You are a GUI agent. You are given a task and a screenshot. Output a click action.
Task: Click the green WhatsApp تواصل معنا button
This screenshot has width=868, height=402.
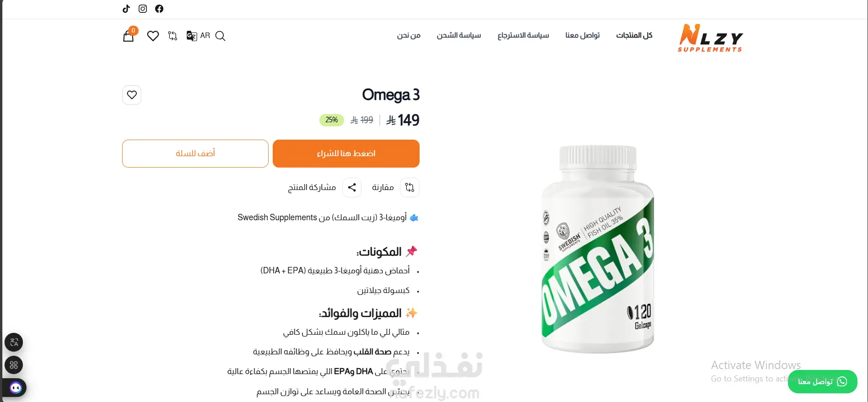coord(822,381)
